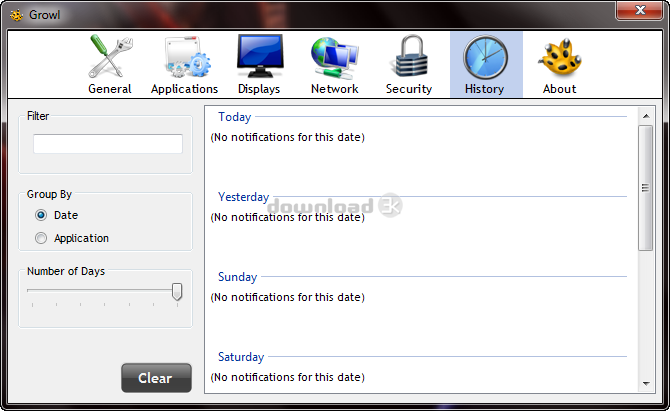Click the Yesterday group header
670x411 pixels.
pos(244,197)
